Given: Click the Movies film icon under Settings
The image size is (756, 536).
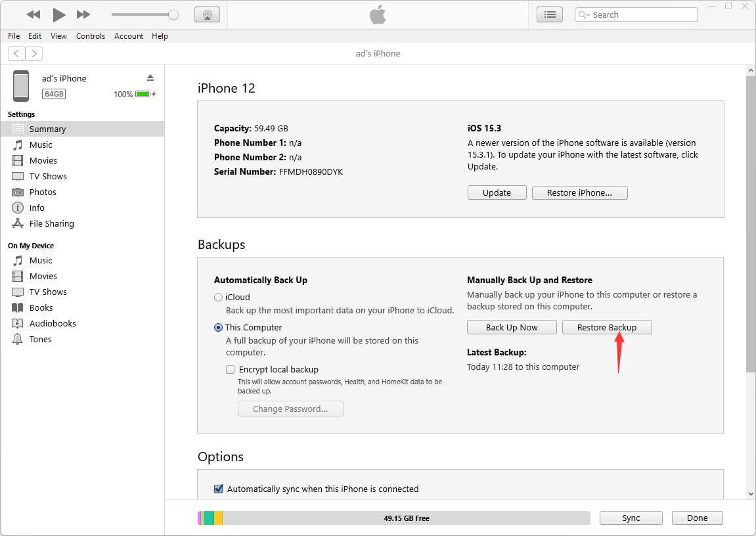Looking at the screenshot, I should [18, 160].
